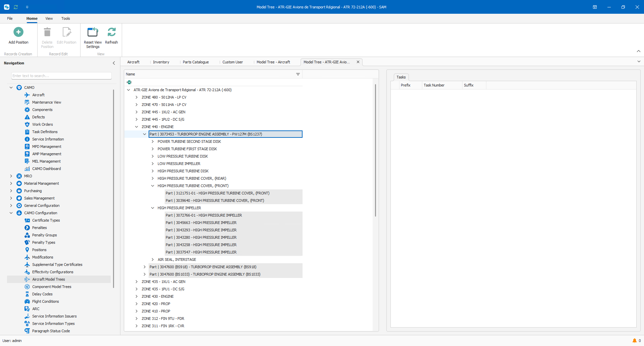Viewport: 644px width, 346px height.
Task: Open Defects in navigation
Action: [x=38, y=117]
